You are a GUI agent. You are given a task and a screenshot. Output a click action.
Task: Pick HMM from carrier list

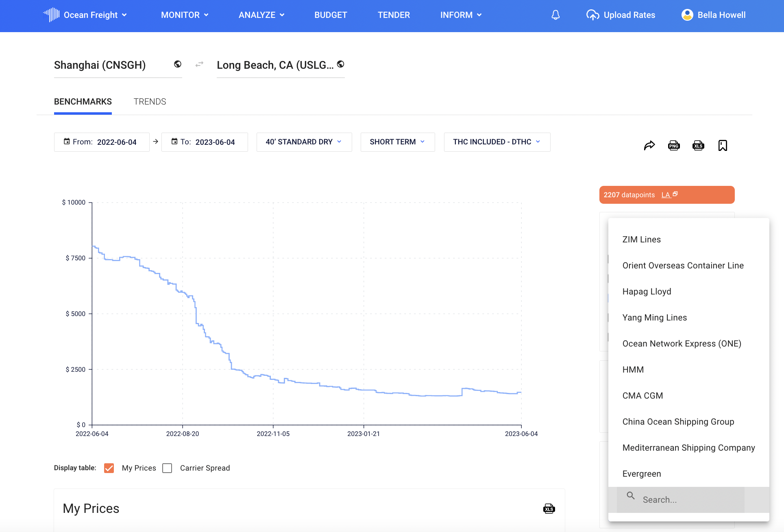point(689,370)
